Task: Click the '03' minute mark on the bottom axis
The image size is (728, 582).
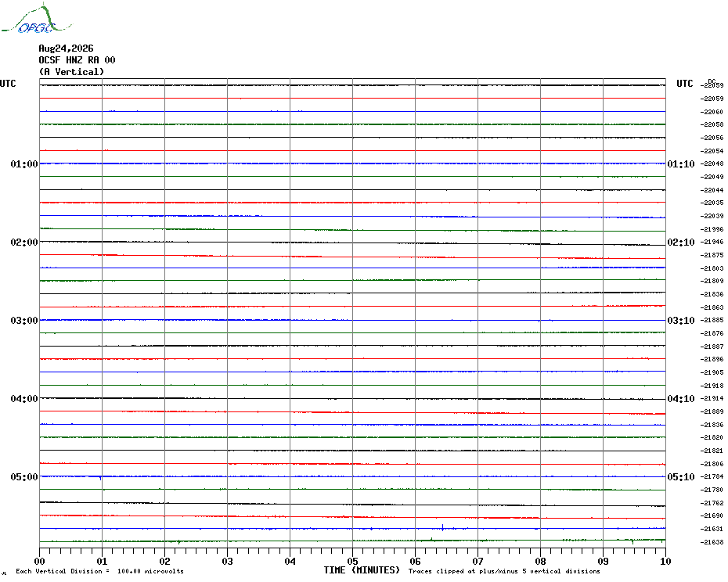Action: coord(228,561)
